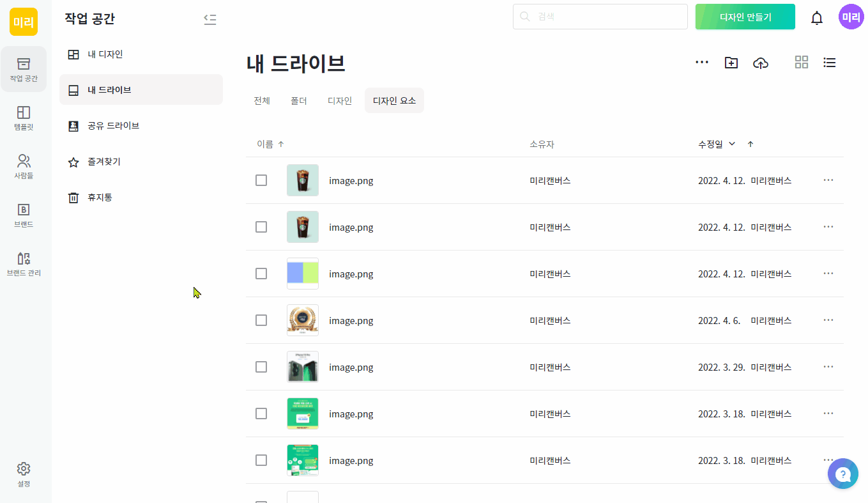This screenshot has height=503, width=868.
Task: Collapse the 작업 공간 side panel
Action: (210, 19)
